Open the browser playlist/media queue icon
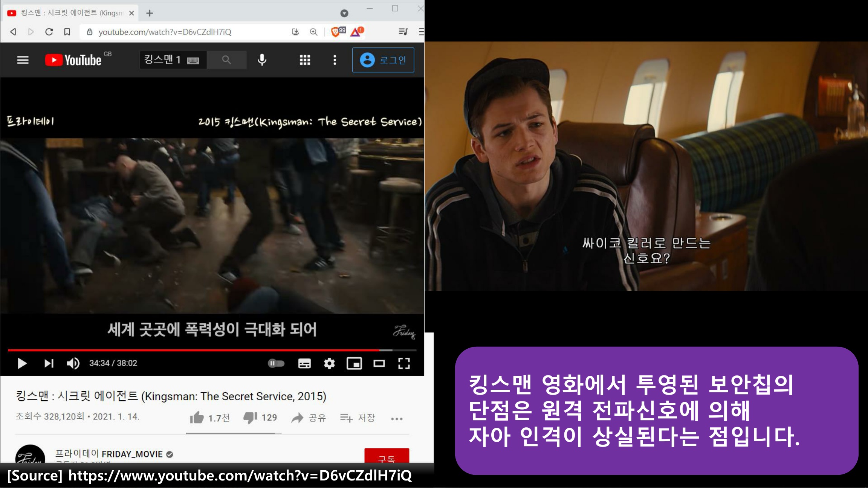Viewport: 868px width, 488px height. [x=403, y=32]
